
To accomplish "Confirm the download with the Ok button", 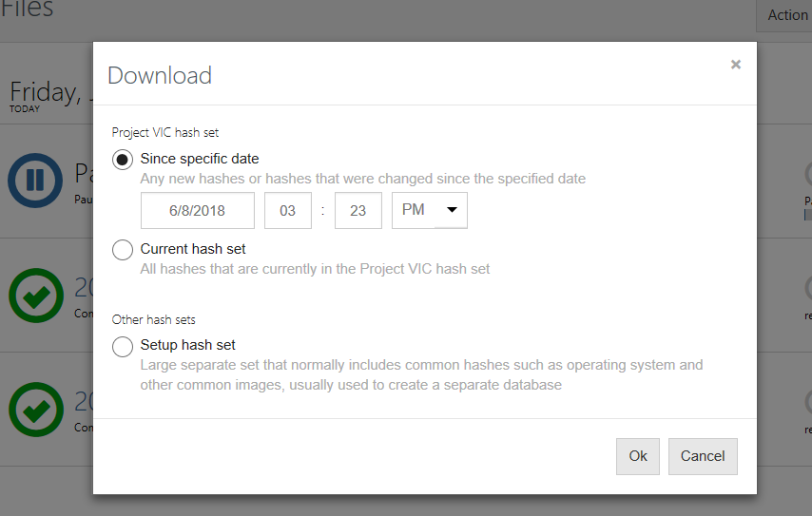I will pos(637,456).
